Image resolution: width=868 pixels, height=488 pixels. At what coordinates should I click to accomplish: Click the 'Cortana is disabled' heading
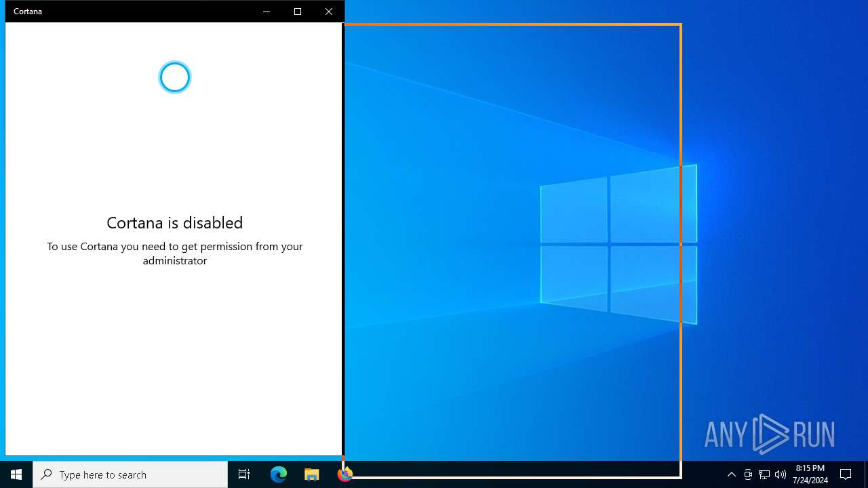click(x=175, y=222)
